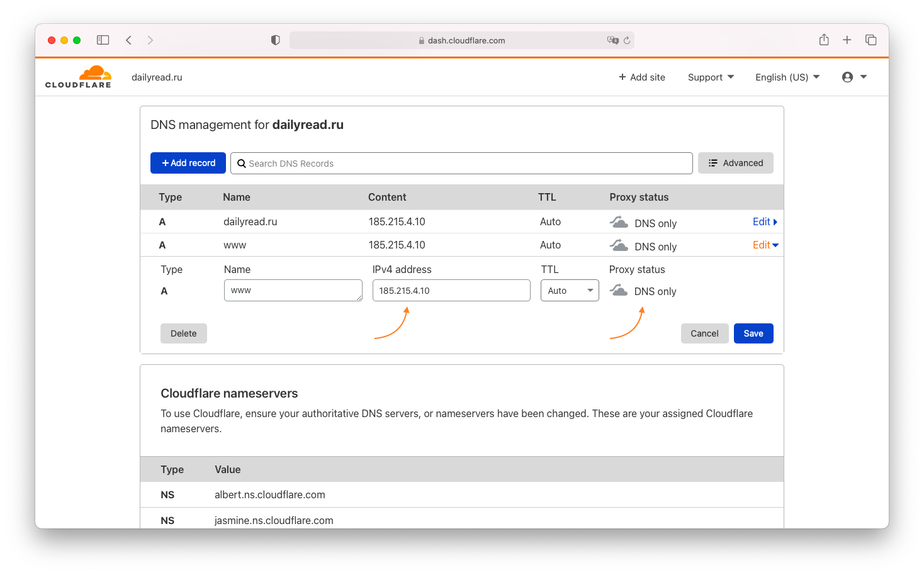This screenshot has height=575, width=924.
Task: Click the search magnifier icon
Action: tap(241, 164)
